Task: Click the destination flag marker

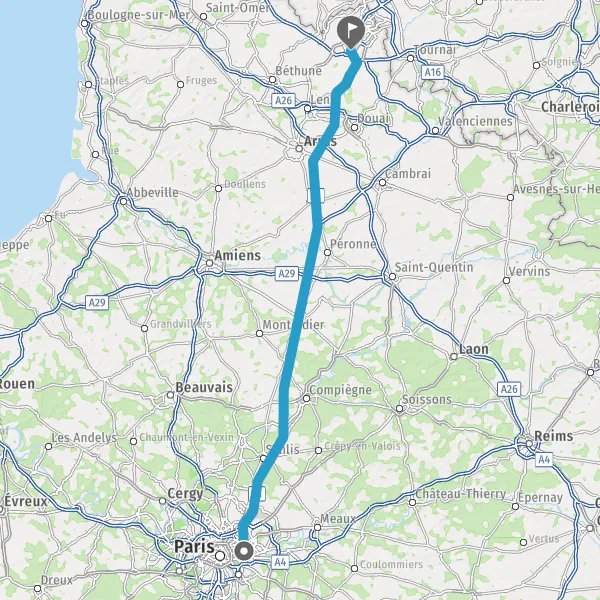Action: click(x=351, y=32)
